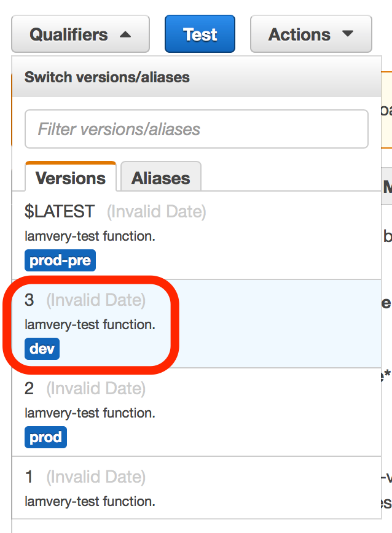392x533 pixels.
Task: Select the Versions tab
Action: pos(71,178)
